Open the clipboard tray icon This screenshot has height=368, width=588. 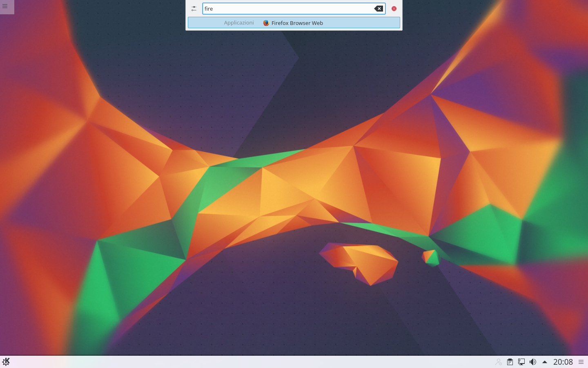pos(510,362)
